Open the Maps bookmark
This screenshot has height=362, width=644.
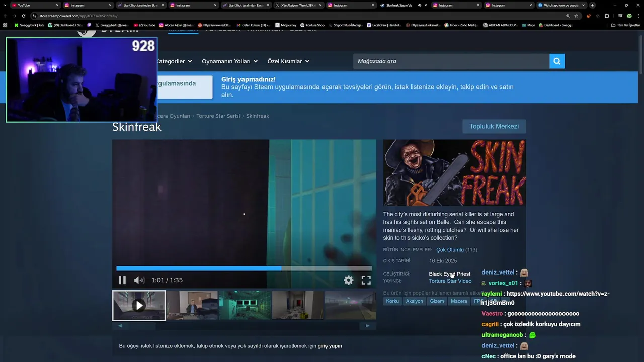tap(528, 25)
